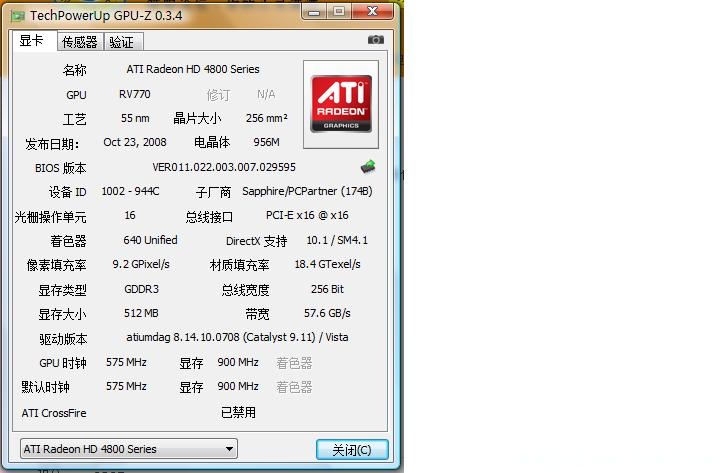Click the release date Oct 23, 2008

pos(135,142)
